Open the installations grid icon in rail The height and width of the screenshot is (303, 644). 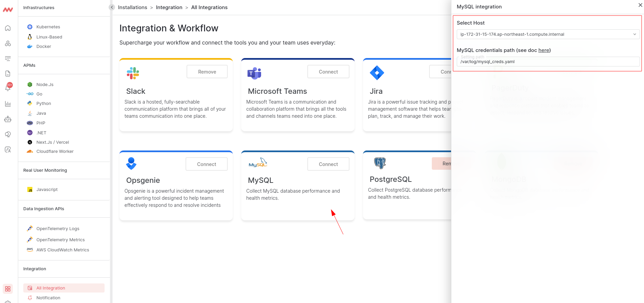[x=8, y=289]
